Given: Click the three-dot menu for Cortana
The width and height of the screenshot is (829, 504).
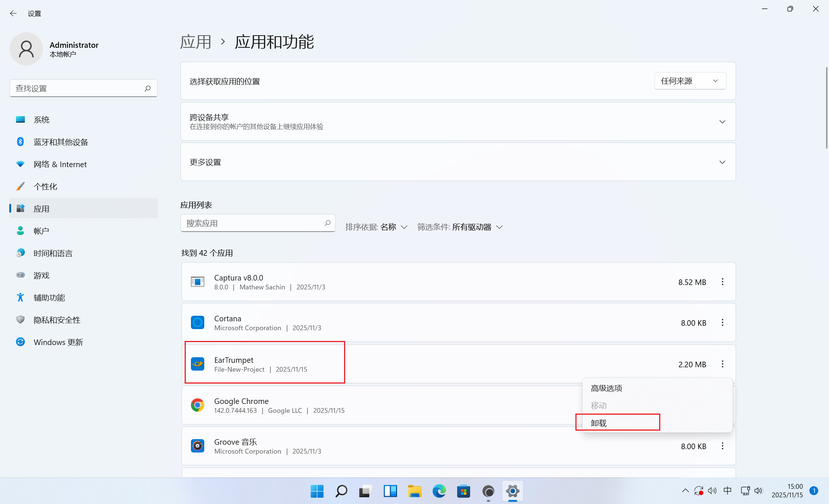Looking at the screenshot, I should [x=722, y=323].
